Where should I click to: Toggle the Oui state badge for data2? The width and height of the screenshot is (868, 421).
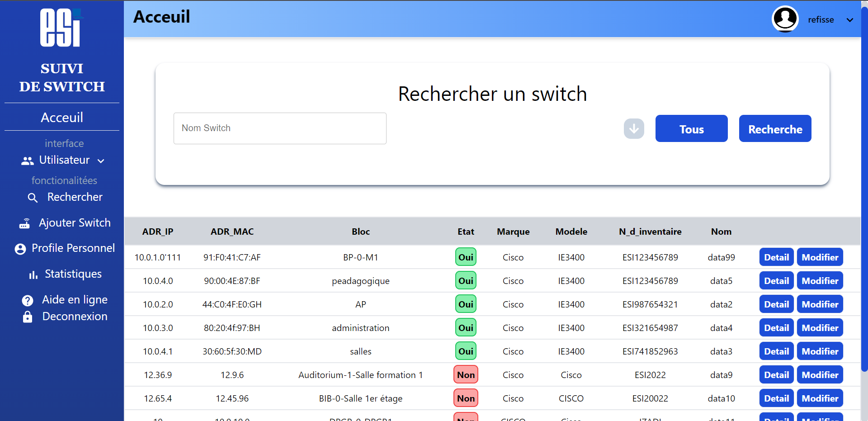[466, 304]
